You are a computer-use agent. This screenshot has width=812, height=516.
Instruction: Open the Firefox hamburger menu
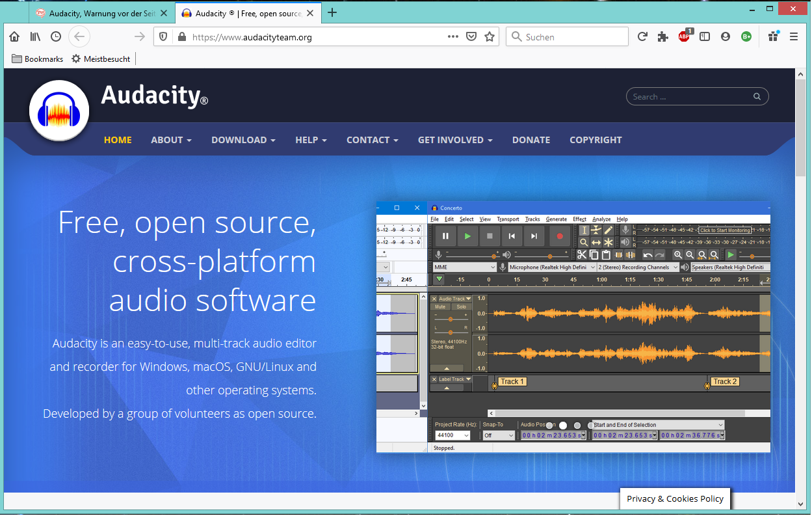(x=794, y=37)
